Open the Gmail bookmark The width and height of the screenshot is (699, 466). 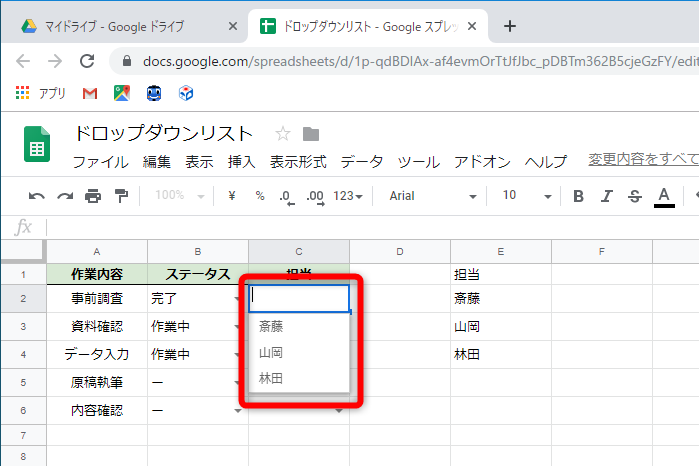click(90, 94)
